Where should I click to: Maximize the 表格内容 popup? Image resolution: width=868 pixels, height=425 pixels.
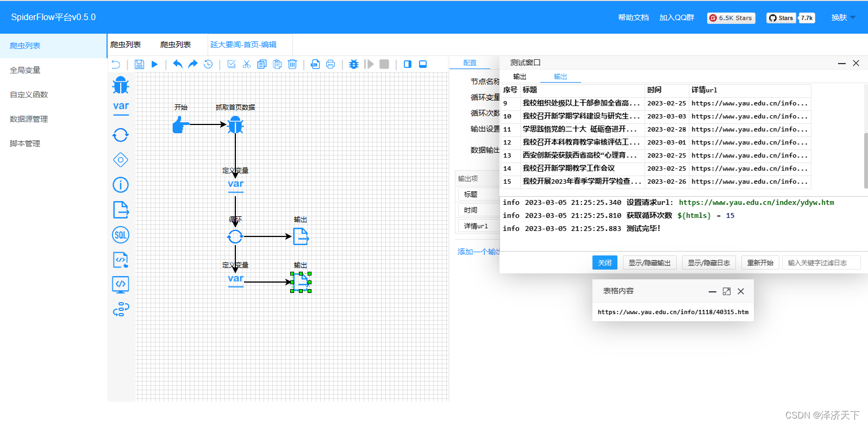[727, 291]
